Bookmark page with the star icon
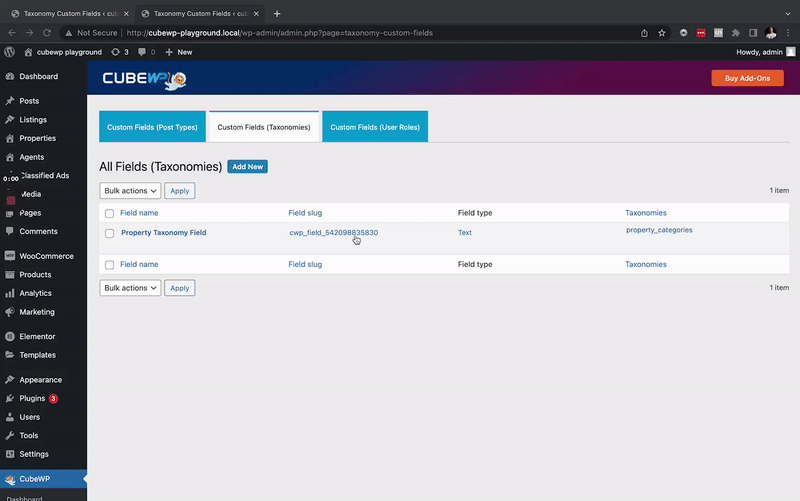The width and height of the screenshot is (800, 501). tap(662, 33)
